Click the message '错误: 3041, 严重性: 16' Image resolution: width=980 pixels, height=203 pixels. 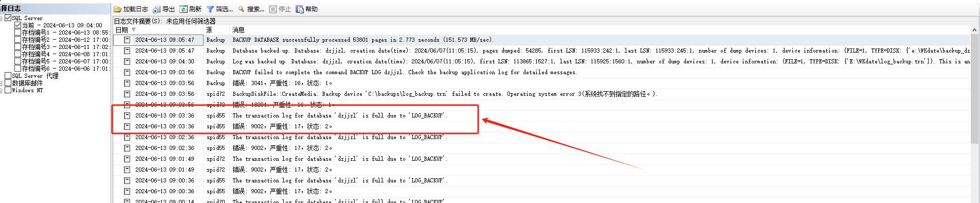pyautogui.click(x=282, y=83)
